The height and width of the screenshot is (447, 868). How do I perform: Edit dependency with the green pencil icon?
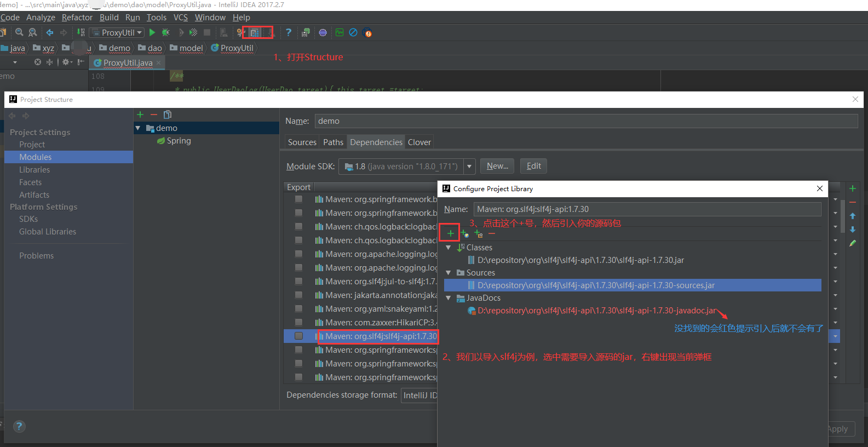pyautogui.click(x=853, y=243)
